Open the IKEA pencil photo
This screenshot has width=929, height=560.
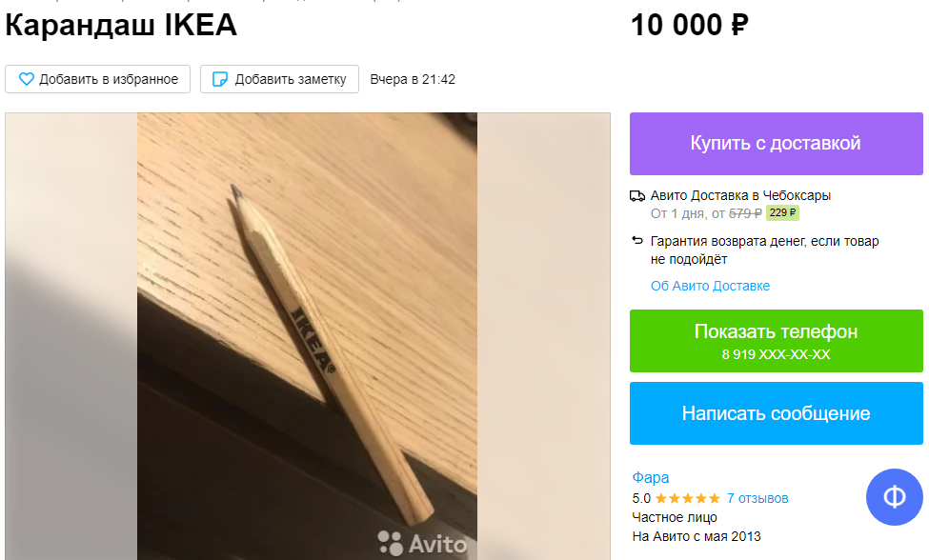307,336
